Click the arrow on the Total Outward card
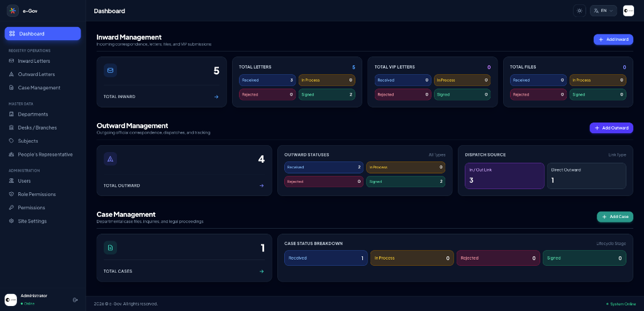 [262, 185]
